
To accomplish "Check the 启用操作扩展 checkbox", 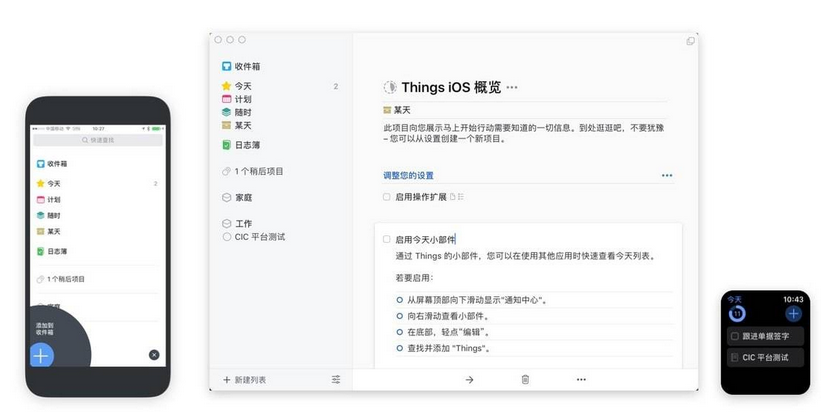I will coord(387,197).
